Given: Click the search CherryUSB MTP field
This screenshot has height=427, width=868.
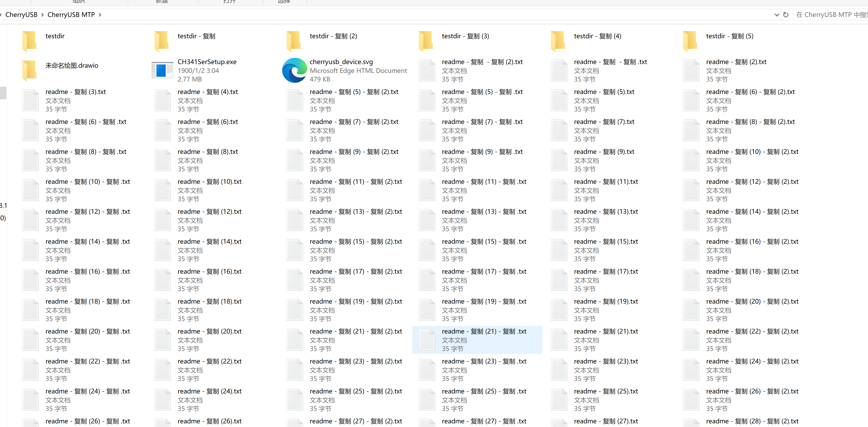Looking at the screenshot, I should (831, 15).
